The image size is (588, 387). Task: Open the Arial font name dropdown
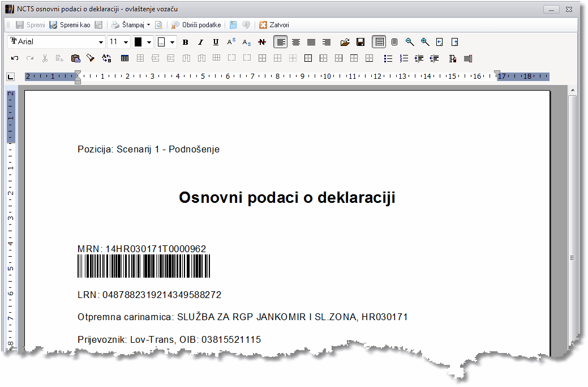101,42
